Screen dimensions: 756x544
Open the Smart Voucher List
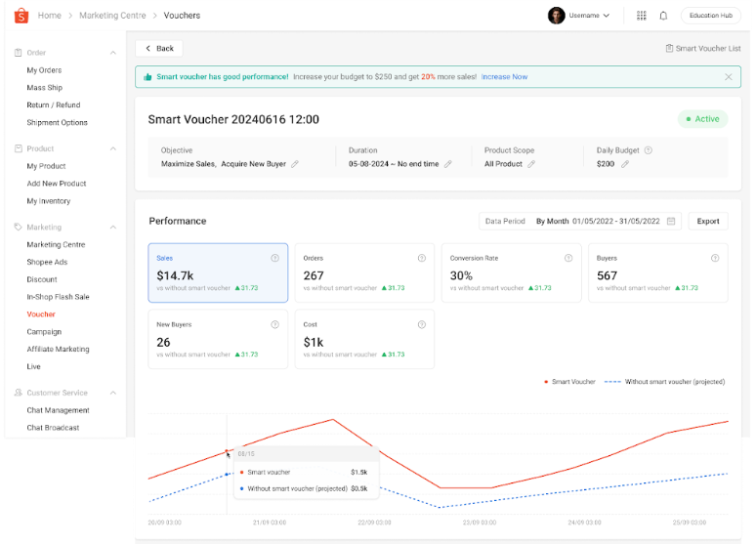(703, 48)
